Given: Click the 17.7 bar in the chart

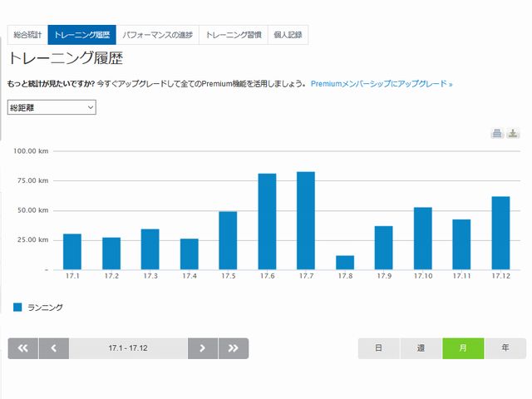Looking at the screenshot, I should pyautogui.click(x=306, y=220).
